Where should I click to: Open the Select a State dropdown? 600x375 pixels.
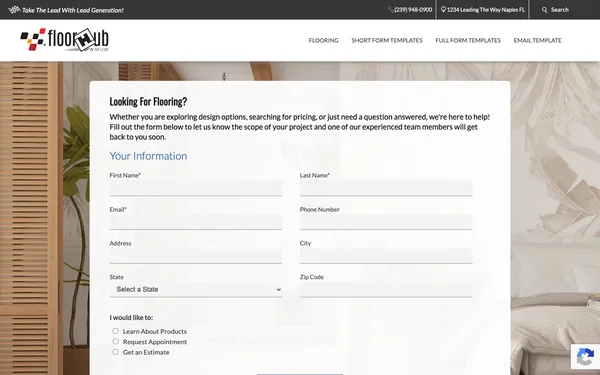196,290
